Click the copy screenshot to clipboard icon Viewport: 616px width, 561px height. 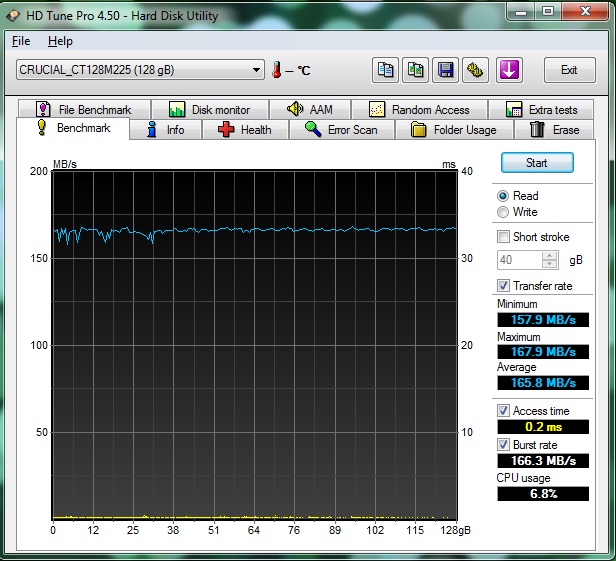[415, 70]
